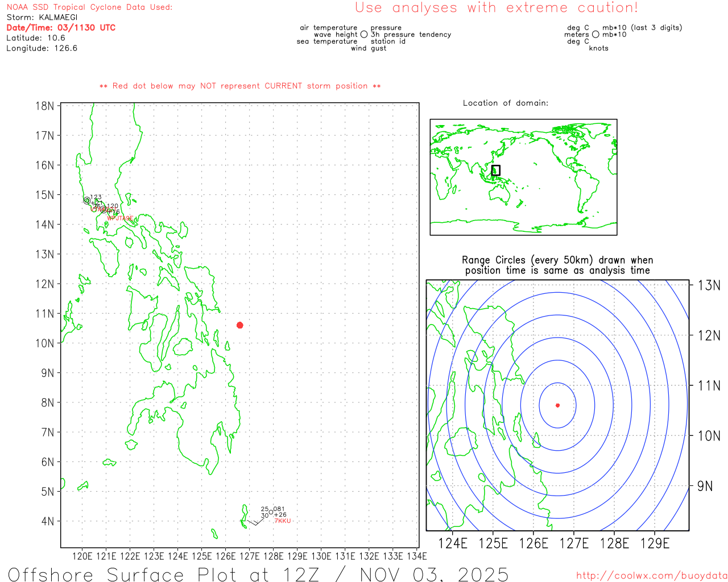The image size is (728, 582).
Task: Click the '3h pressure tendency' legend label
Action: [x=411, y=35]
